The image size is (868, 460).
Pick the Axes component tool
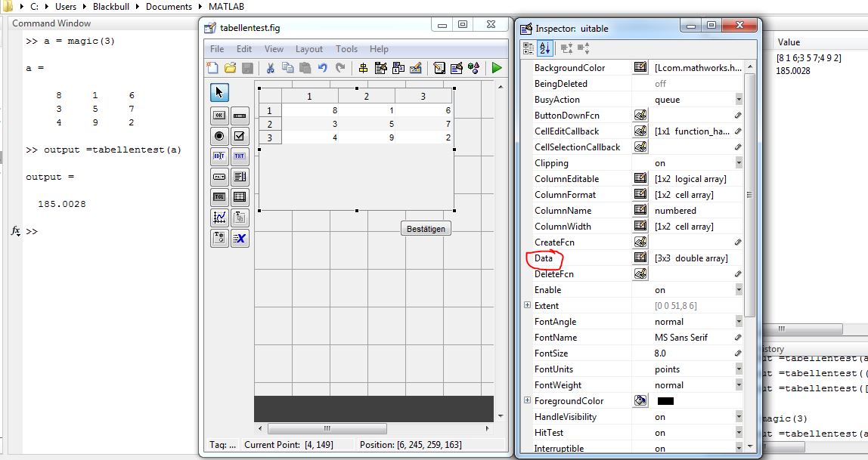[x=219, y=218]
